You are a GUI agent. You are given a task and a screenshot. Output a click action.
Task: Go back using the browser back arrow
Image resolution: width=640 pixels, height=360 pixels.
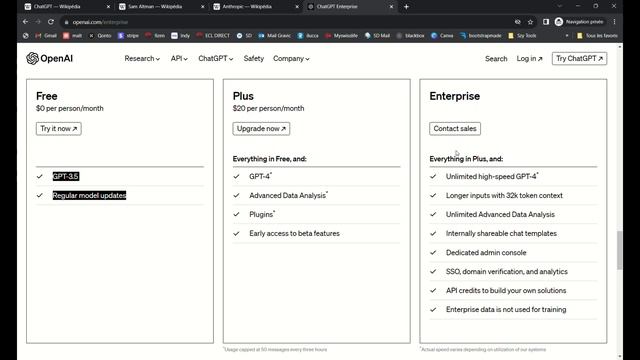pos(26,22)
